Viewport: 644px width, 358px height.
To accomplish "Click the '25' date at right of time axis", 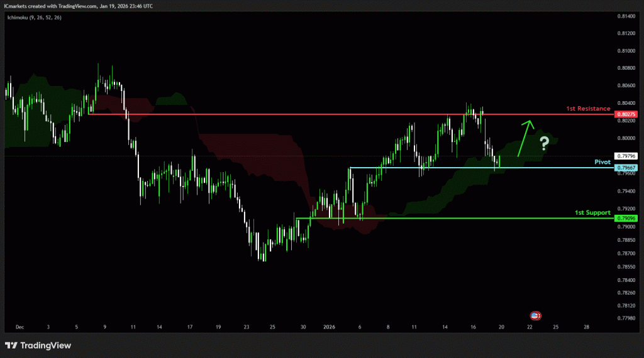I will [x=556, y=327].
